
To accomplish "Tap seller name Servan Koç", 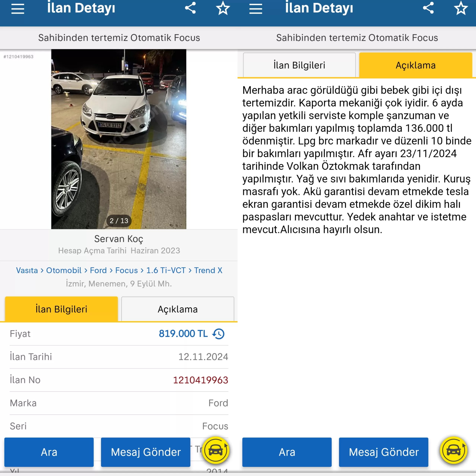I will 119,239.
